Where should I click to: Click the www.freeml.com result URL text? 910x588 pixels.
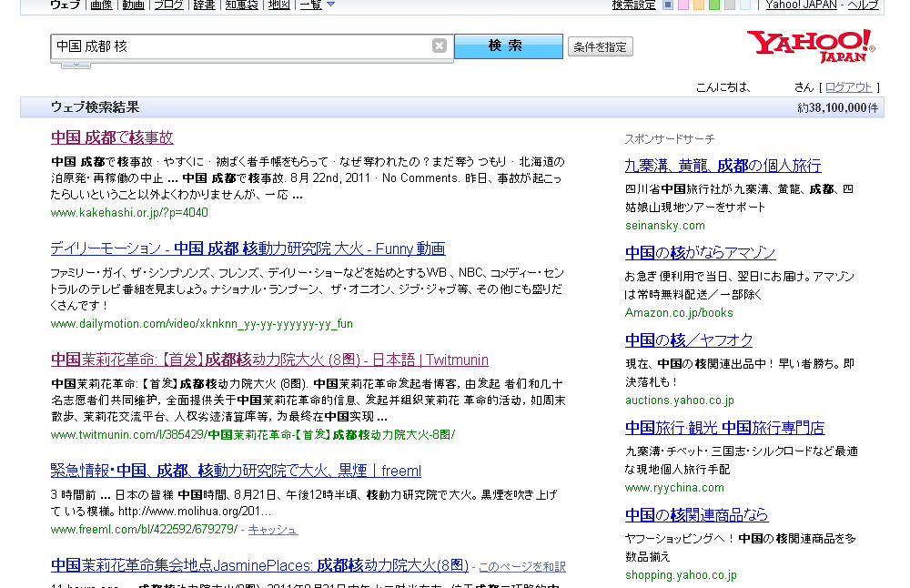[144, 530]
